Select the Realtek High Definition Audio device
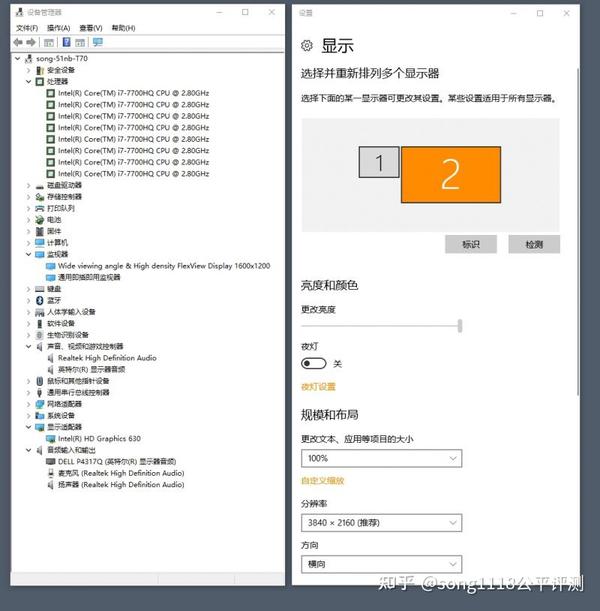600x611 pixels. pyautogui.click(x=107, y=358)
